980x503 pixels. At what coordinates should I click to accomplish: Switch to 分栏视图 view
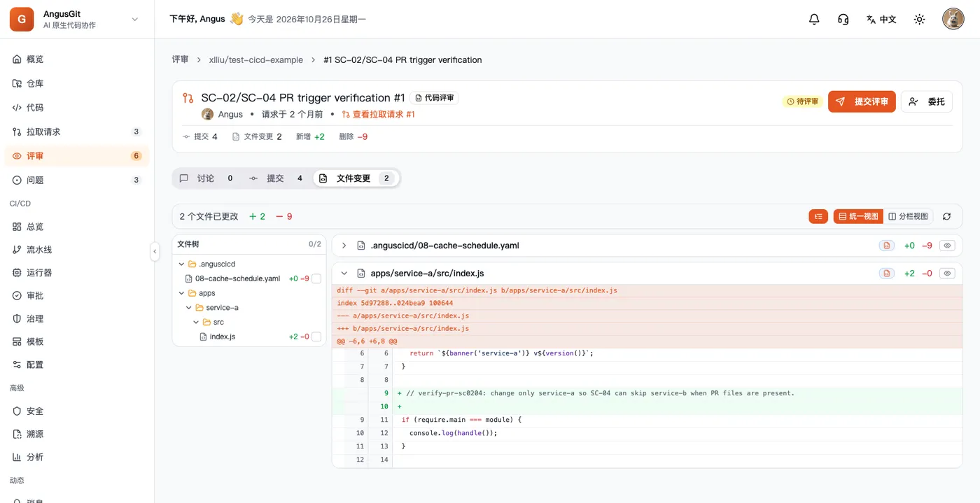(908, 217)
